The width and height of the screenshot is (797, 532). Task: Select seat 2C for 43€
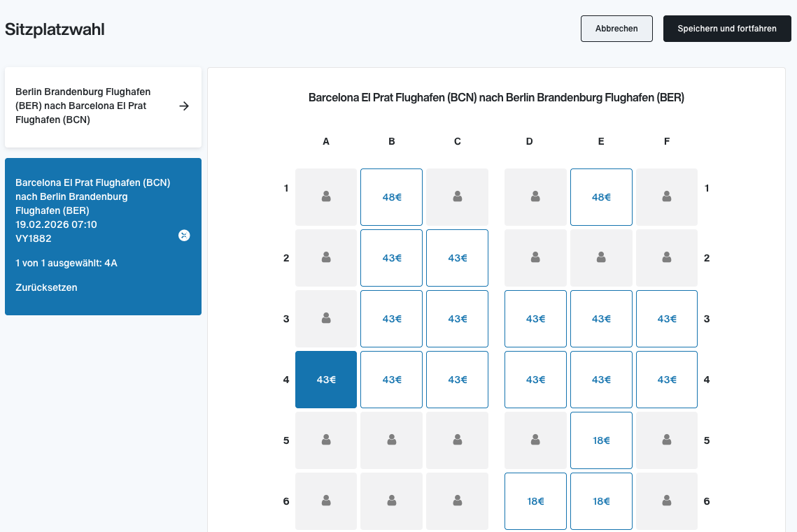pyautogui.click(x=458, y=258)
